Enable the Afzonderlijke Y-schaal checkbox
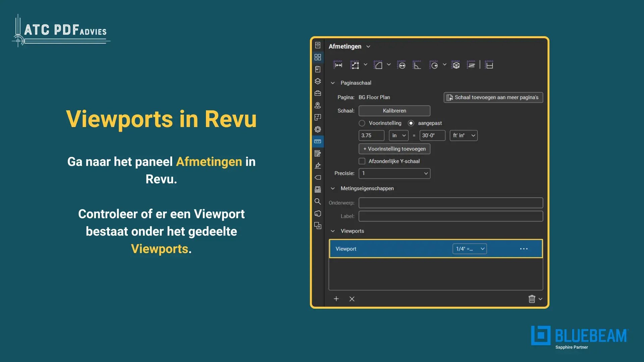This screenshot has width=644, height=362. click(362, 161)
